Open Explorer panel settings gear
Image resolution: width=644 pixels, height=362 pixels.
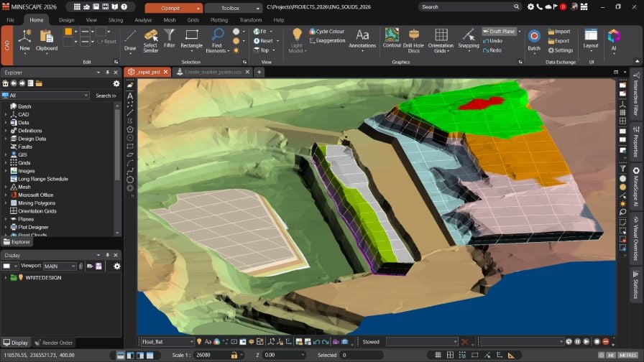[x=116, y=84]
